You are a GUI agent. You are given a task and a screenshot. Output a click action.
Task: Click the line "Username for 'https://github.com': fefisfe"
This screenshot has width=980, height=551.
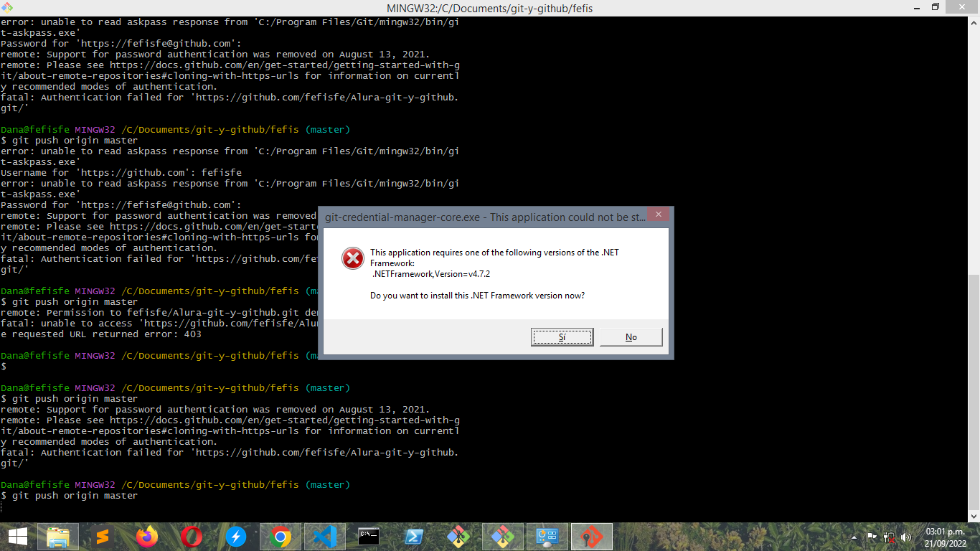121,173
